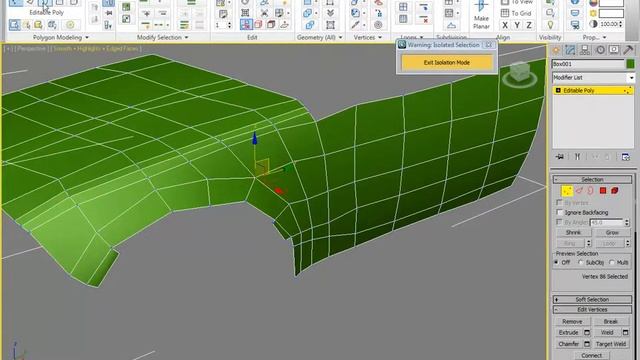Click the Break vertices button
This screenshot has width=640, height=360.
[611, 322]
